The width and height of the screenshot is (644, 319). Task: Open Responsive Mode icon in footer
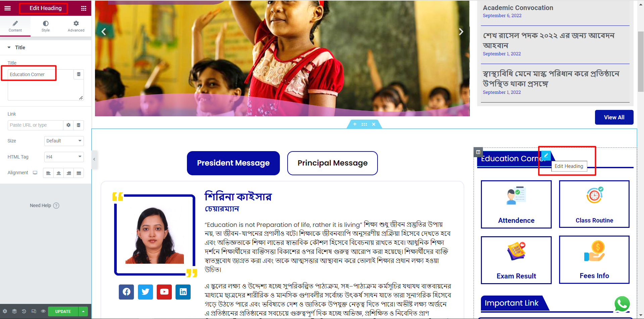coord(34,311)
